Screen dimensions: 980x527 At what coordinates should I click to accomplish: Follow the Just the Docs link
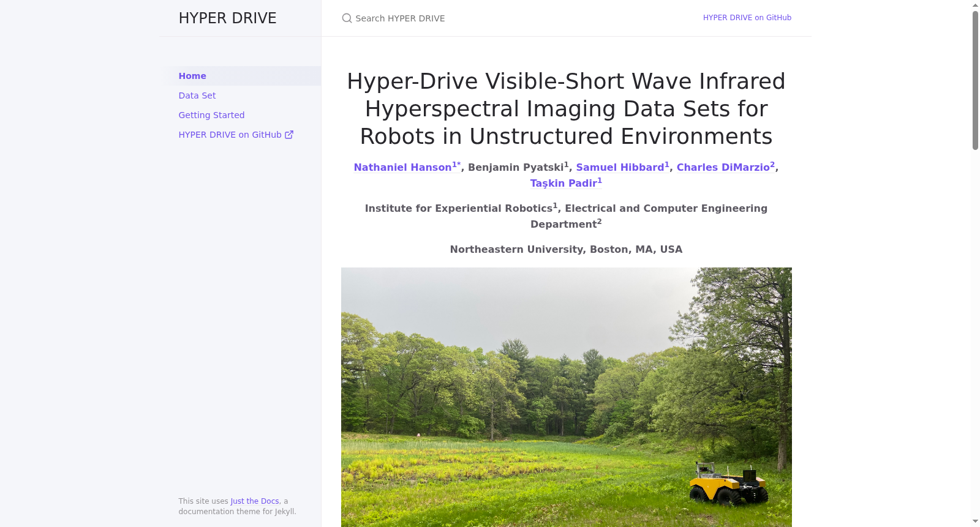pyautogui.click(x=255, y=501)
